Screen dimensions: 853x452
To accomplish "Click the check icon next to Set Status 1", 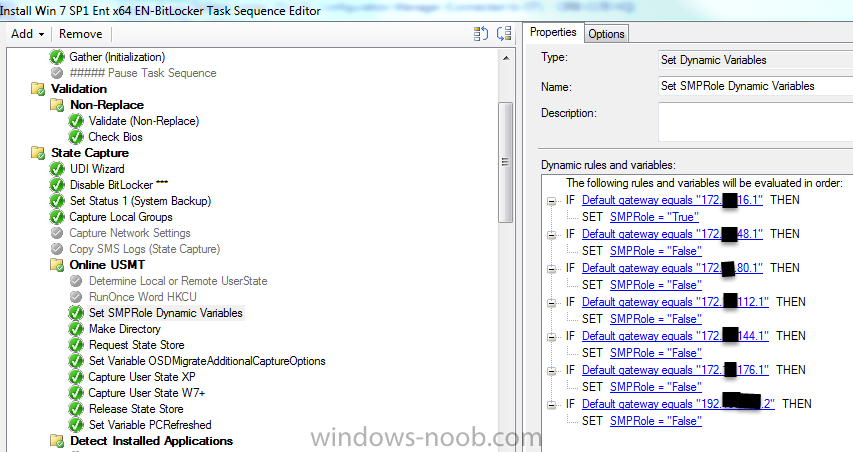I will [x=57, y=201].
